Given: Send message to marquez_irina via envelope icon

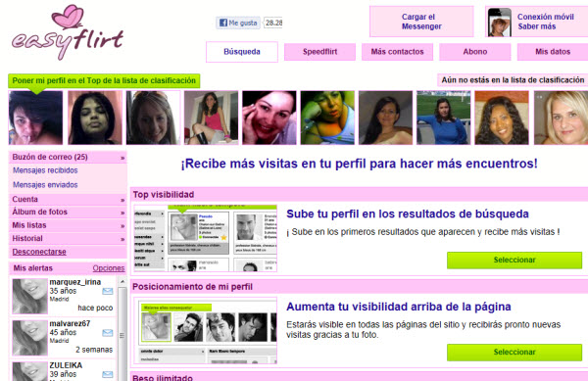Looking at the screenshot, I should (x=108, y=291).
